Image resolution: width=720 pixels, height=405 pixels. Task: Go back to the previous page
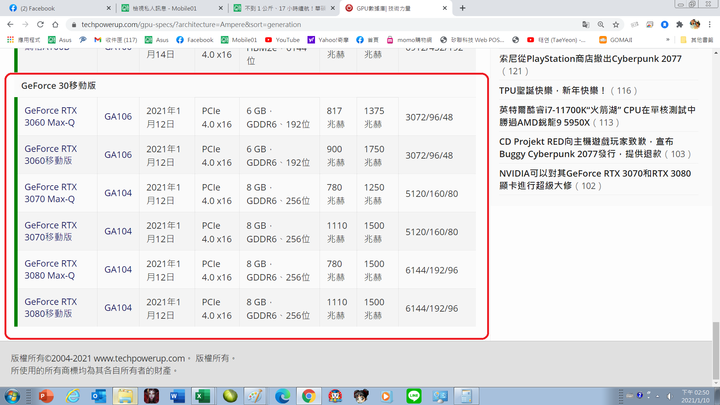[x=10, y=24]
